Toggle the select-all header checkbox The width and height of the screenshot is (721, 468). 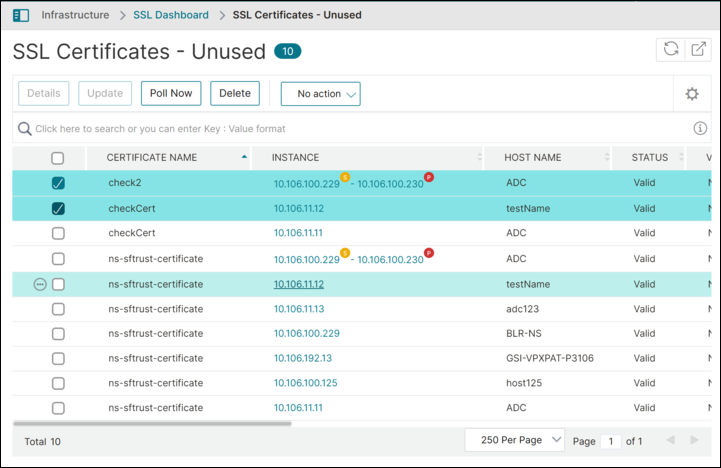57,158
